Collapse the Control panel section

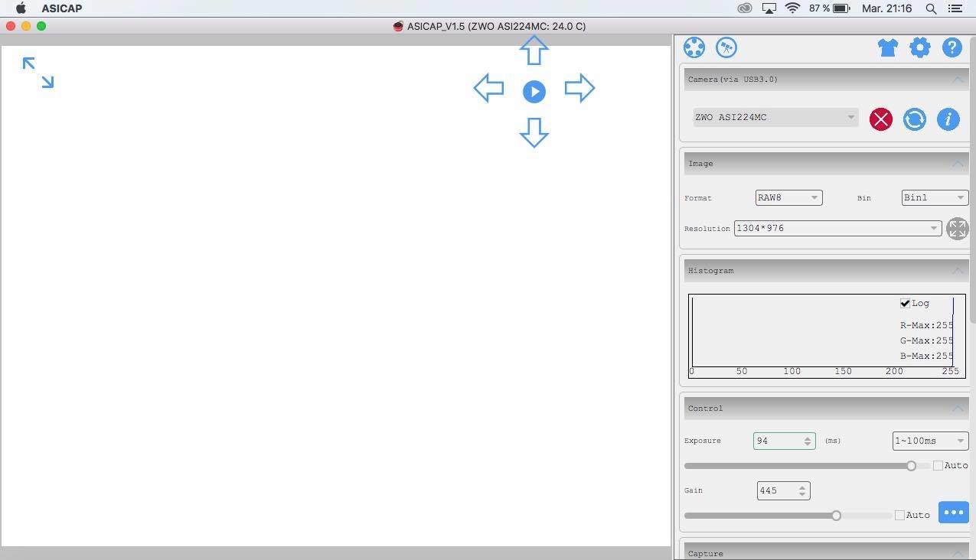tap(958, 409)
